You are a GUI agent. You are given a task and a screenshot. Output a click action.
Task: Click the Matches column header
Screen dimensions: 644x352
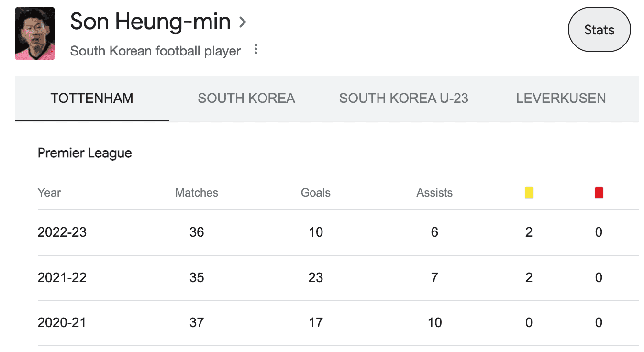click(197, 193)
